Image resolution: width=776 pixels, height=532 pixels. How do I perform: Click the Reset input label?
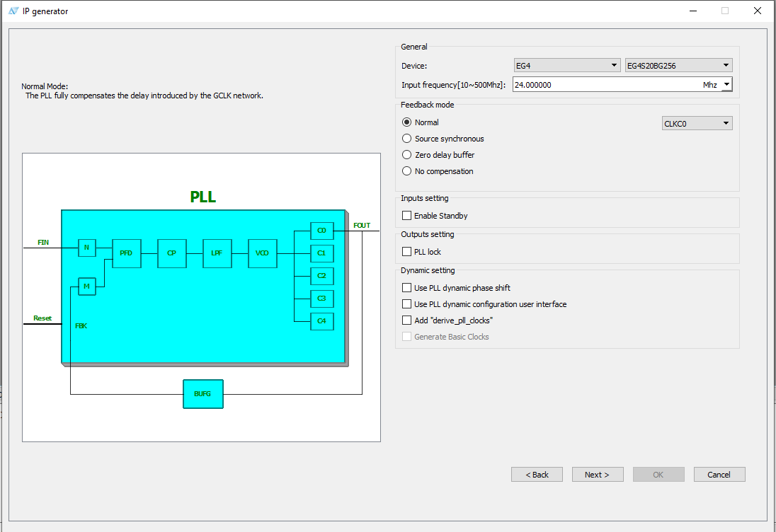click(x=42, y=318)
